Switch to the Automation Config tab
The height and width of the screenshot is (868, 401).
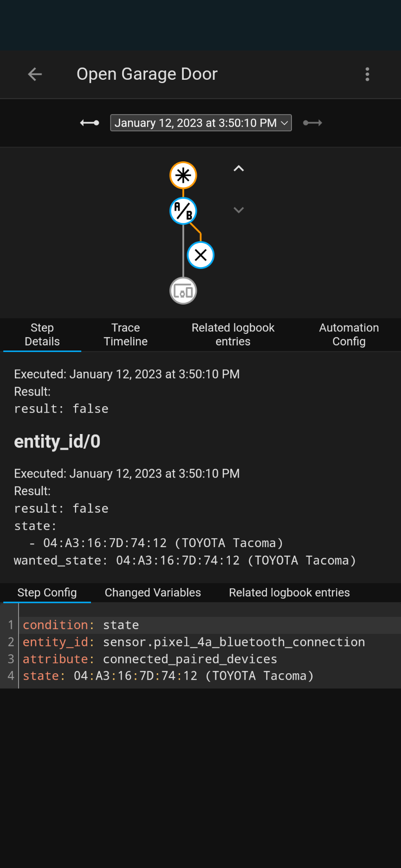[349, 334]
